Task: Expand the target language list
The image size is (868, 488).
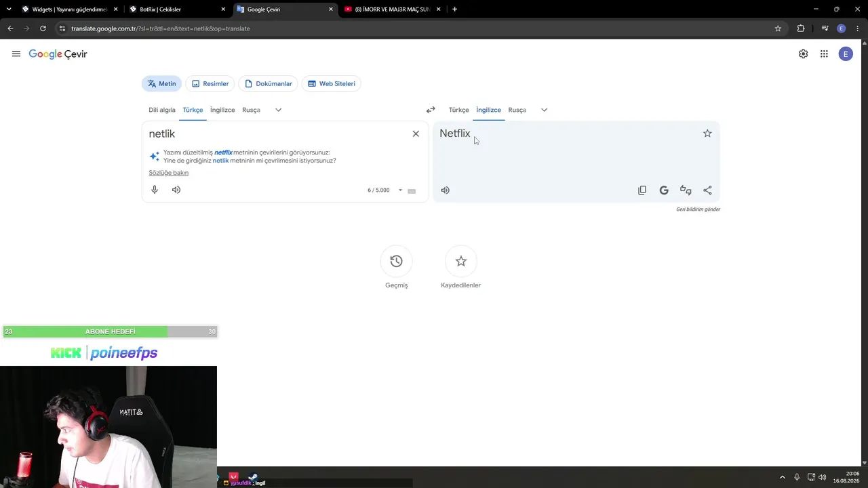Action: (x=544, y=110)
